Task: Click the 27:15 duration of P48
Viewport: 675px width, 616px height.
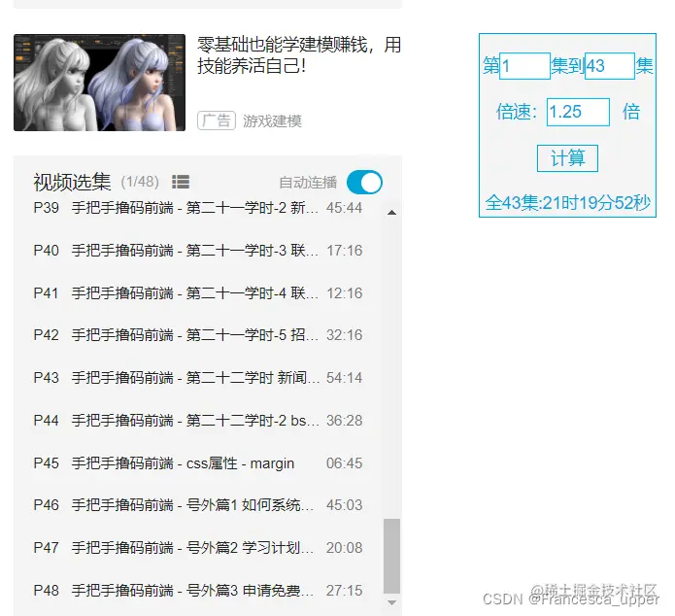Action: click(x=344, y=590)
